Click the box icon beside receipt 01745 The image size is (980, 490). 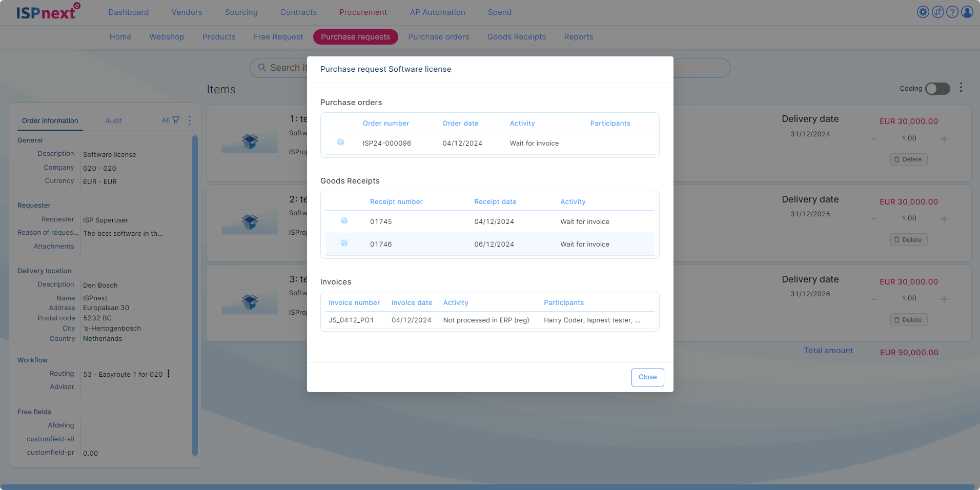[x=344, y=221]
